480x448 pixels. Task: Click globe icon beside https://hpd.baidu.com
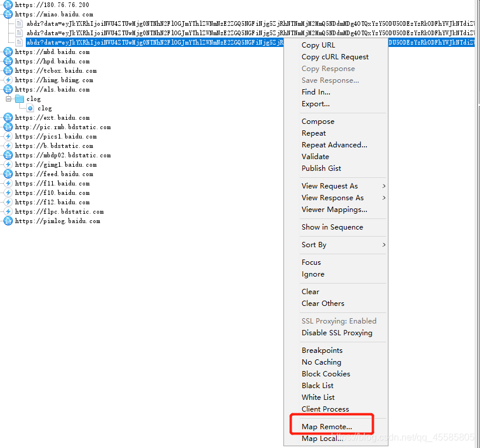pyautogui.click(x=8, y=61)
